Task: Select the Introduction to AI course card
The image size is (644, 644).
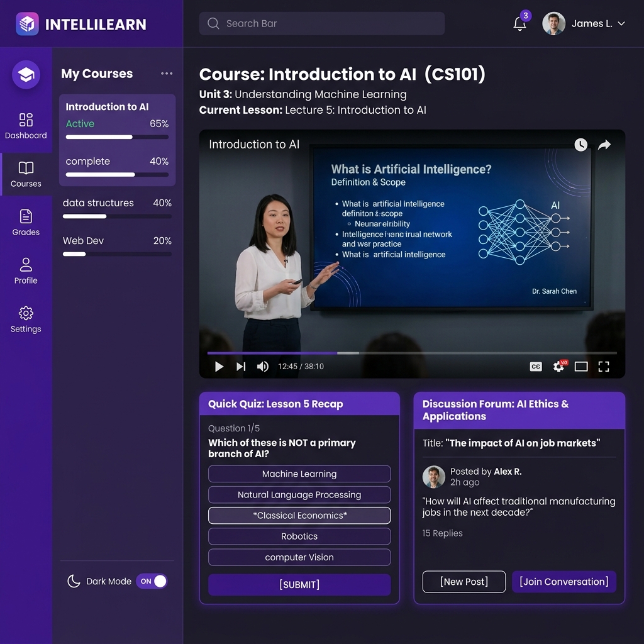Action: [x=117, y=140]
